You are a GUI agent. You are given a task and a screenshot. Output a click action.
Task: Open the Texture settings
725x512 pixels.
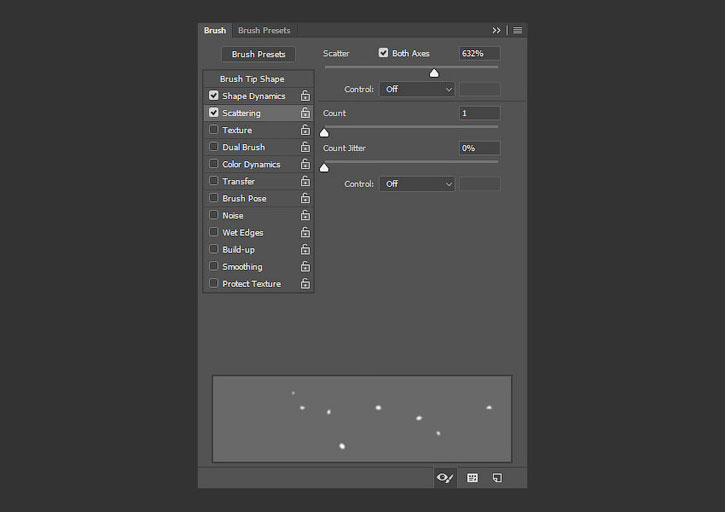[x=237, y=130]
